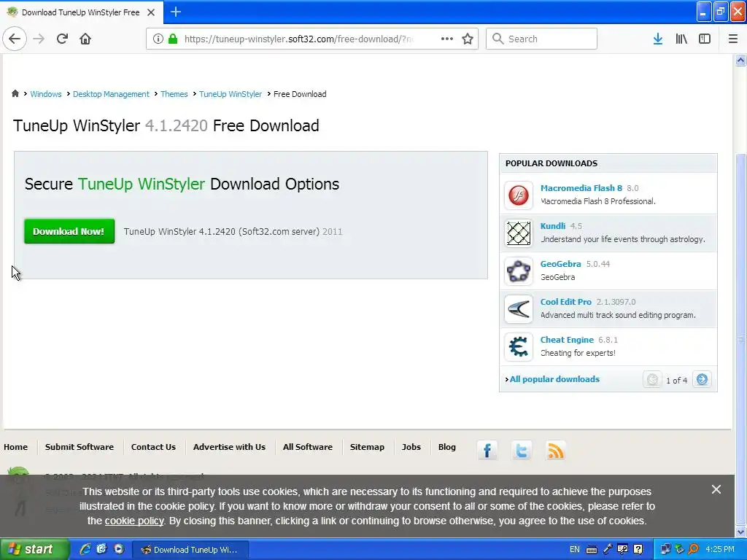Viewport: 747px width, 560px height.
Task: Select the Download TuneUp taskbar button
Action: tap(189, 550)
